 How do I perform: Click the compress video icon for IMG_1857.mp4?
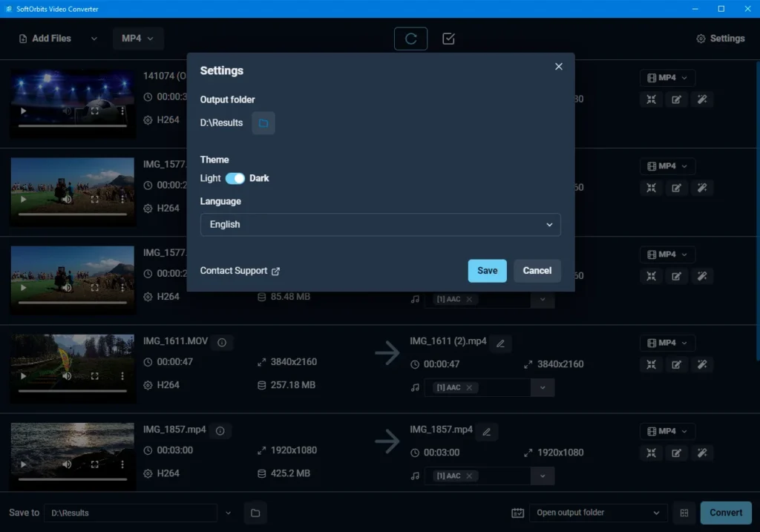click(x=651, y=453)
